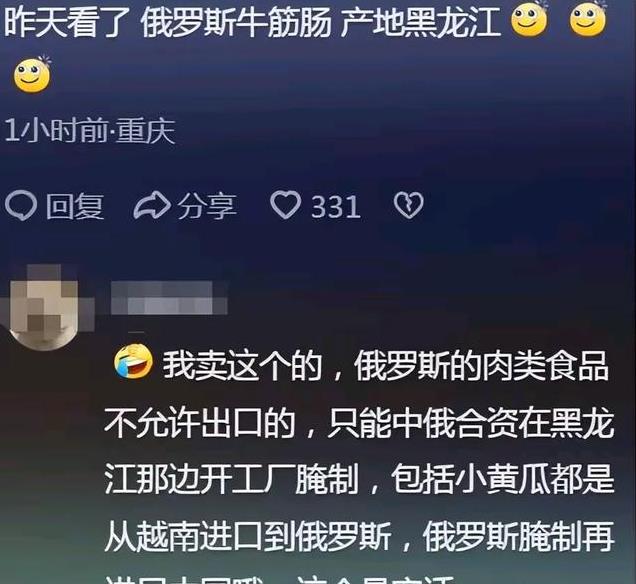The image size is (636, 584).
Task: Tap the share arrow icon
Action: pyautogui.click(x=152, y=206)
